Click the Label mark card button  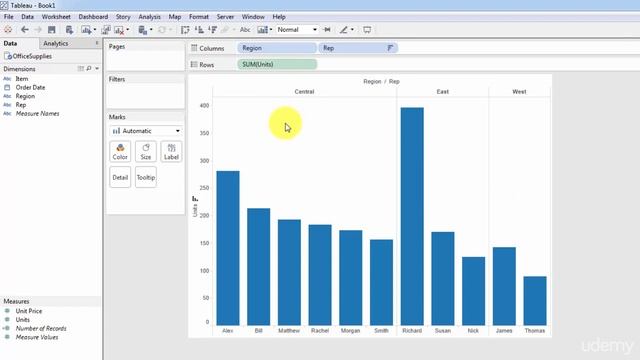pyautogui.click(x=171, y=151)
